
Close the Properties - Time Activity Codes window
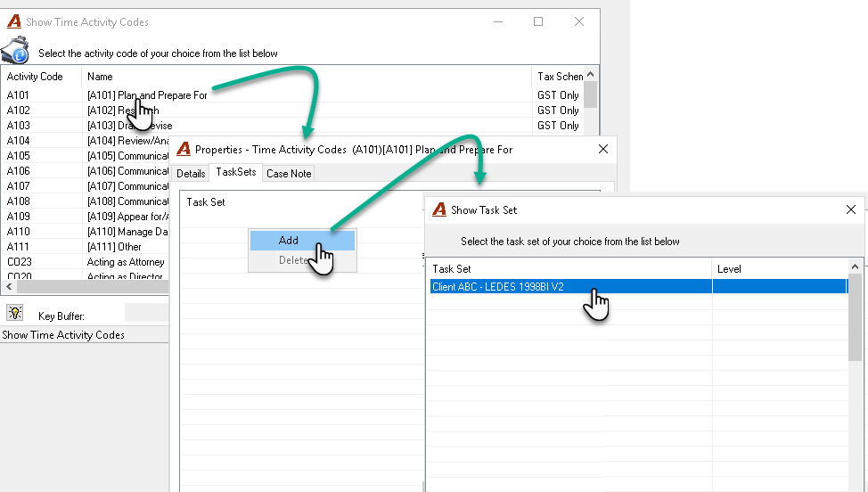[x=603, y=149]
